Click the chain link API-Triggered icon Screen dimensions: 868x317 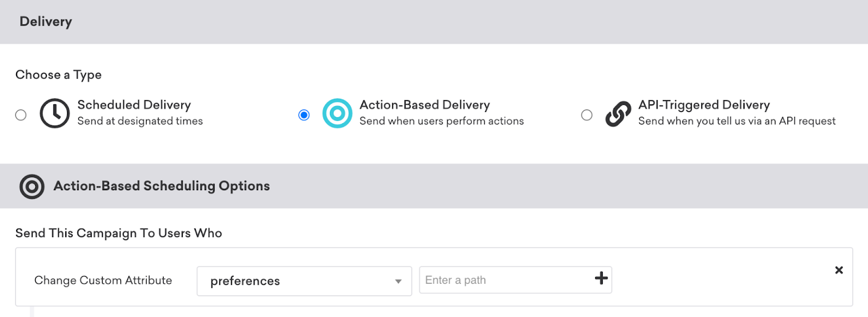tap(618, 114)
